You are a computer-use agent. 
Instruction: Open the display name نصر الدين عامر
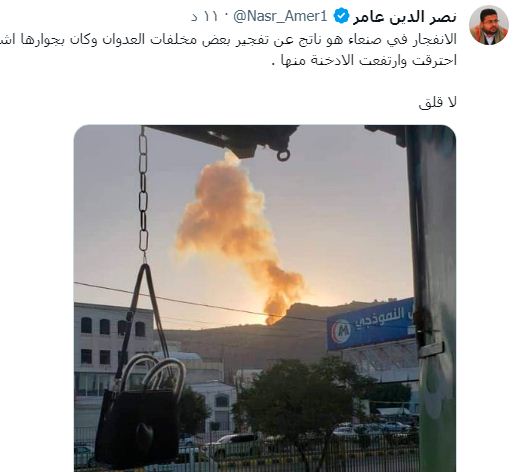pyautogui.click(x=405, y=17)
